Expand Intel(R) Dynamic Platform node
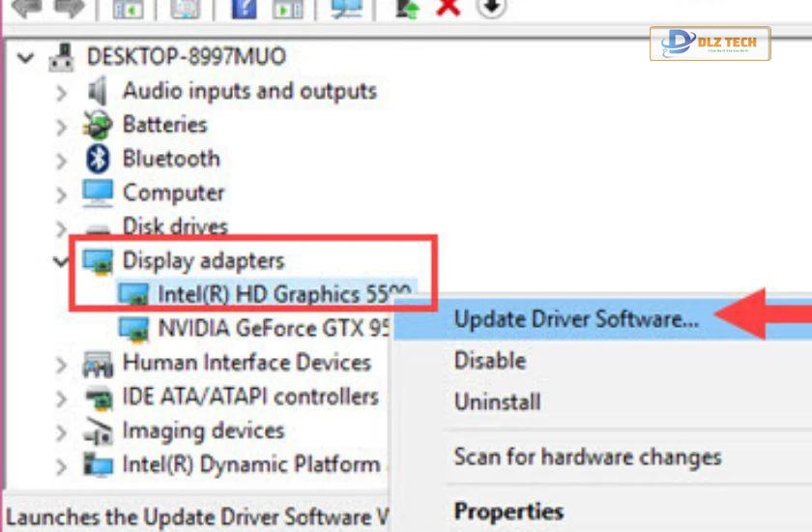The height and width of the screenshot is (532, 812). pyautogui.click(x=61, y=467)
